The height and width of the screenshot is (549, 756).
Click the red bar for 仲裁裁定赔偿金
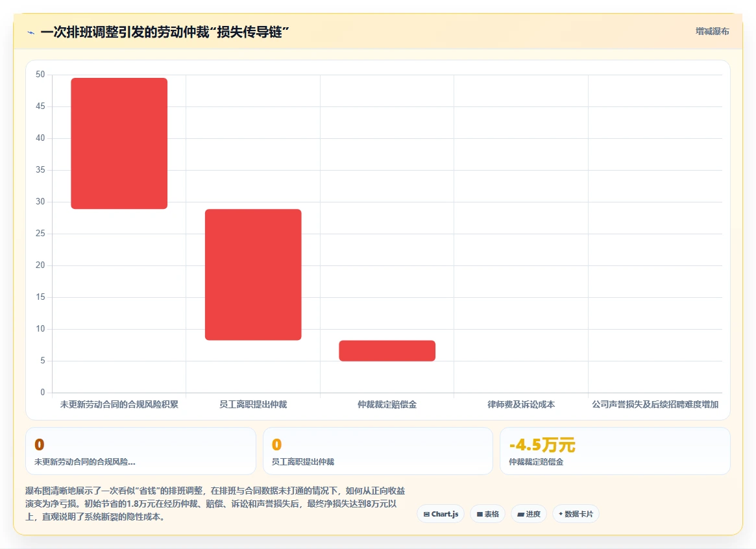[387, 350]
